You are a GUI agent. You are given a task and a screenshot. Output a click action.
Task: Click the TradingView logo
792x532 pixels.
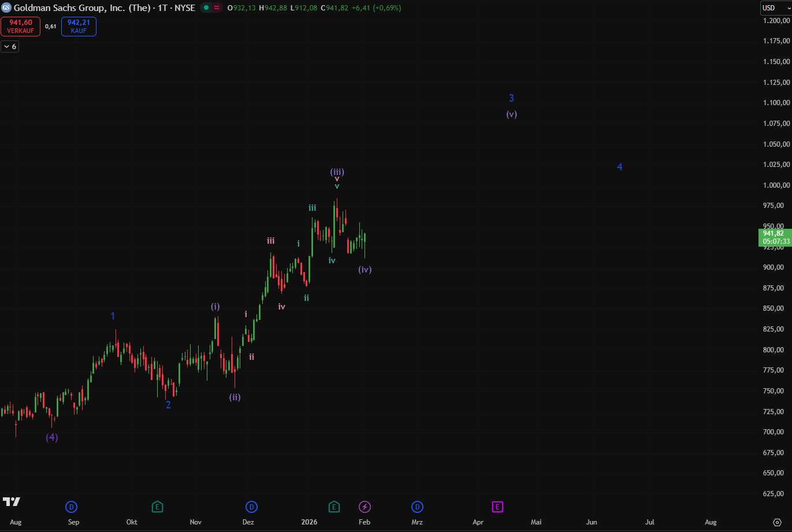pyautogui.click(x=12, y=501)
